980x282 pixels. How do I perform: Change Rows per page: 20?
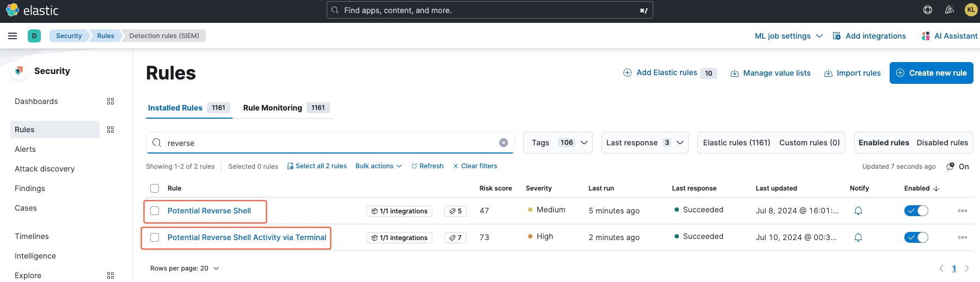click(185, 268)
